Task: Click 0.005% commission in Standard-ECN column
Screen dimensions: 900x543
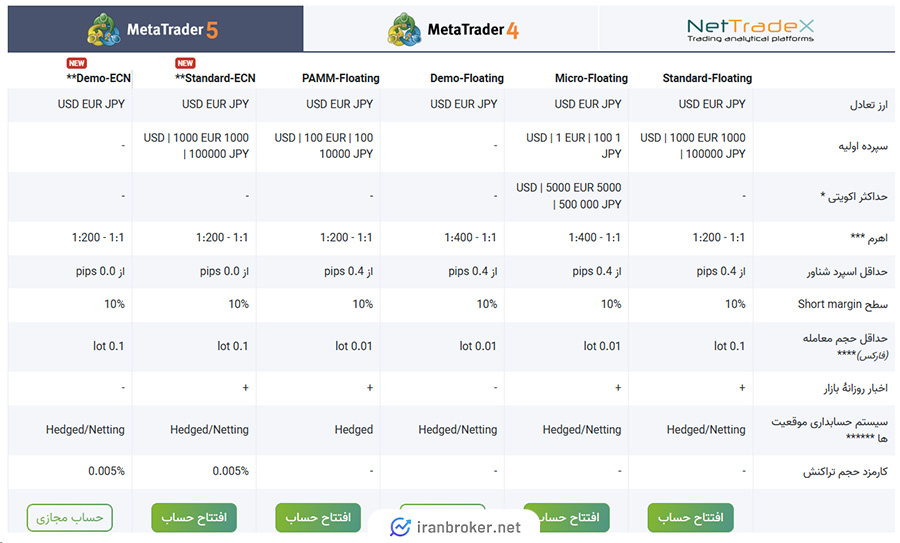Action: point(231,471)
